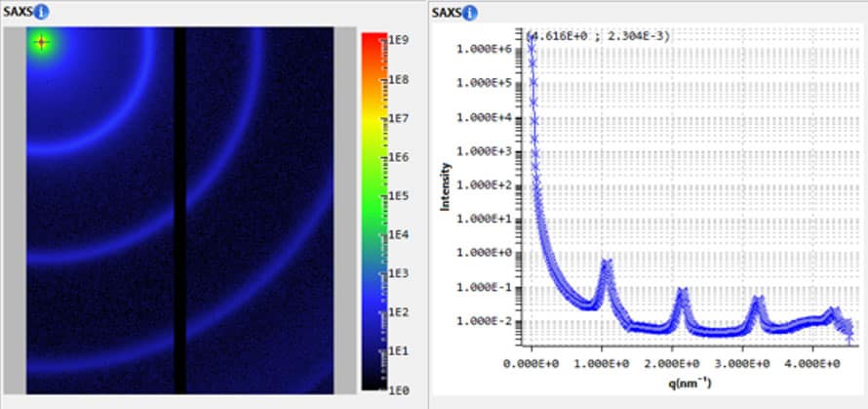This screenshot has width=868, height=409.
Task: Click the second peak near q equals 2.1
Action: (x=682, y=293)
